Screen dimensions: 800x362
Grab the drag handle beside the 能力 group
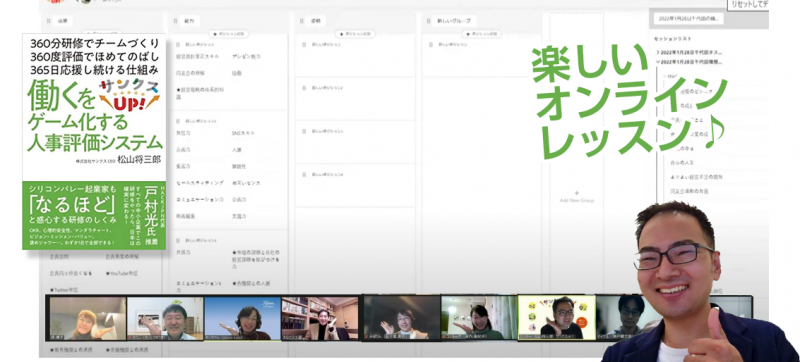(x=176, y=21)
